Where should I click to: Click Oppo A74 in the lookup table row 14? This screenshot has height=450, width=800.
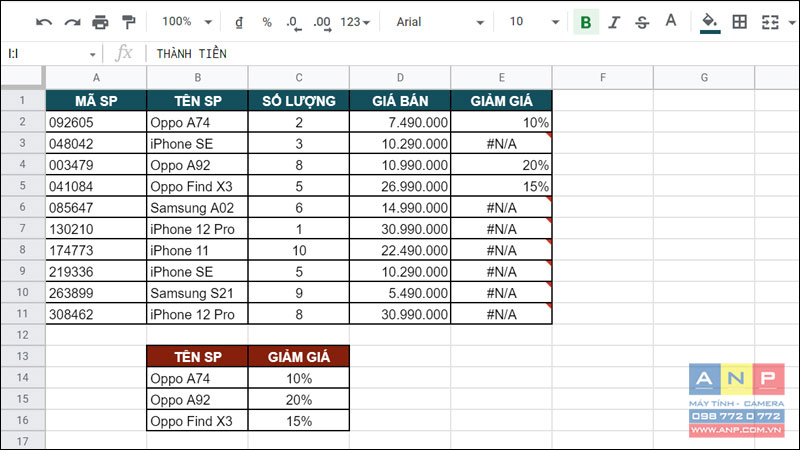197,378
